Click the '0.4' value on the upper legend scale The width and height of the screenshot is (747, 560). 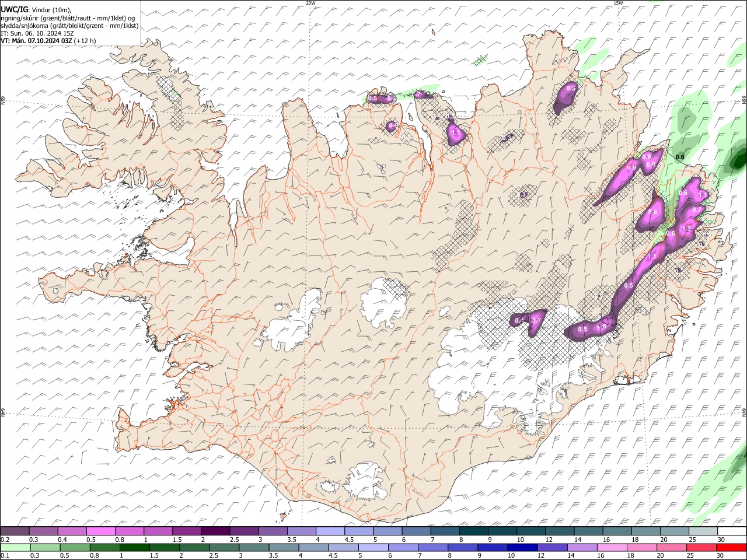point(62,540)
